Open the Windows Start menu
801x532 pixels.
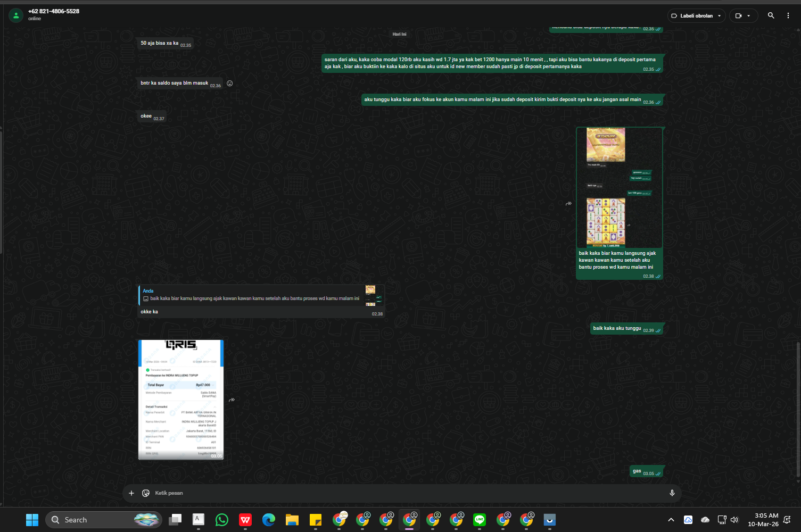click(32, 520)
